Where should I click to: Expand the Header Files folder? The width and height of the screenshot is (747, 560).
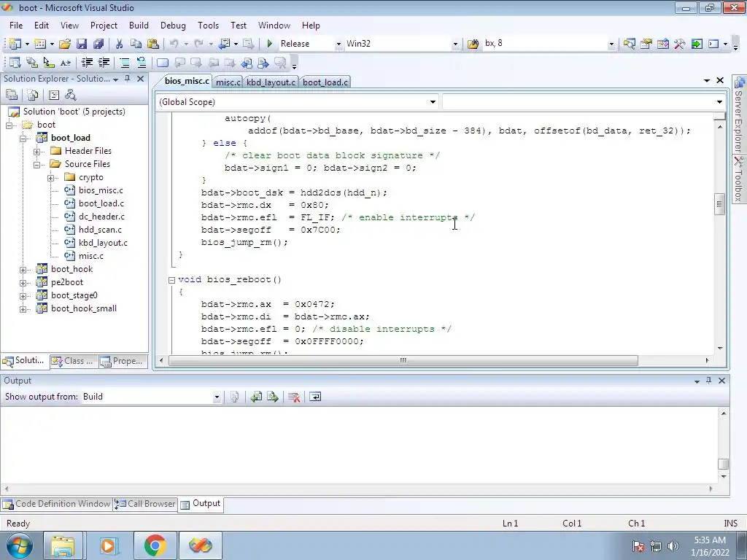[x=36, y=152]
